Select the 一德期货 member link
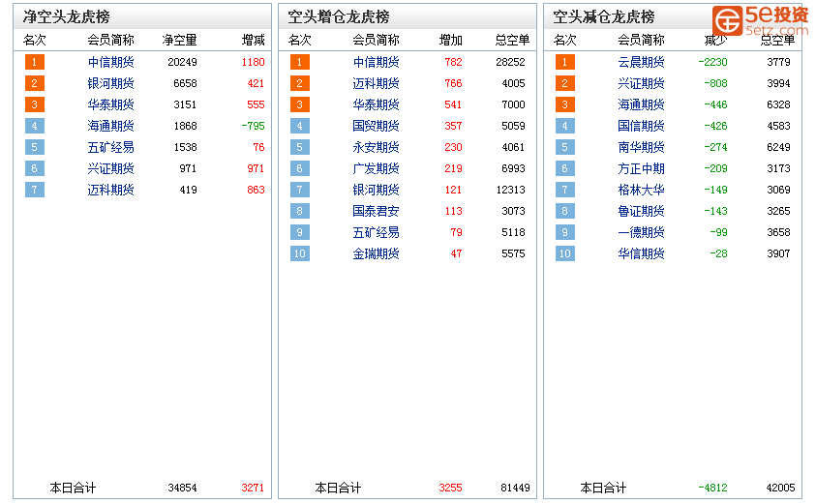Screen dimensions: 816x504 pos(642,233)
